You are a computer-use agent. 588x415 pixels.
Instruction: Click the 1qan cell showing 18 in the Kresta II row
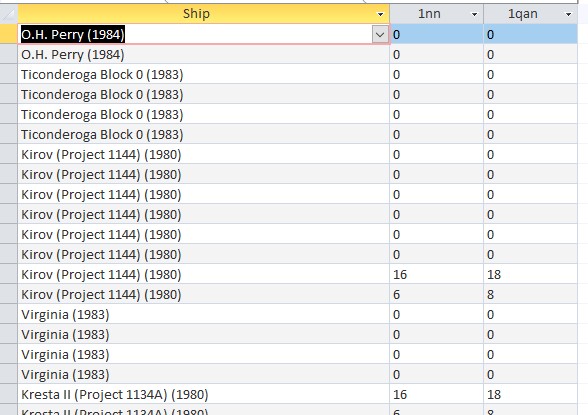point(531,394)
